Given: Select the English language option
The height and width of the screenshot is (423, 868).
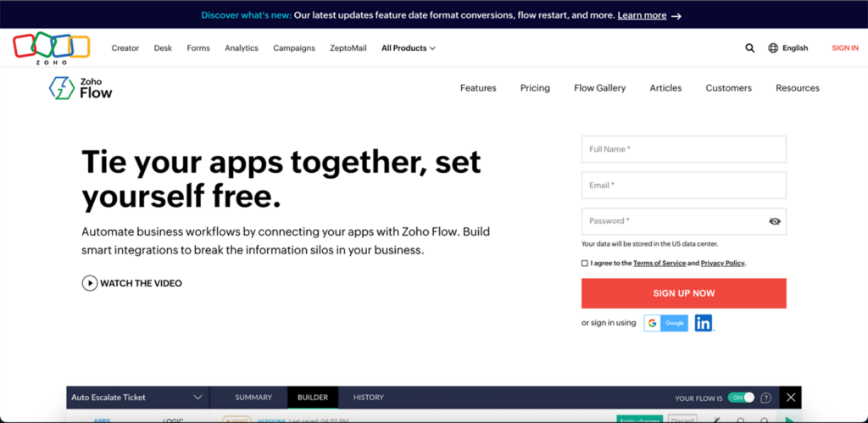Looking at the screenshot, I should tap(795, 48).
